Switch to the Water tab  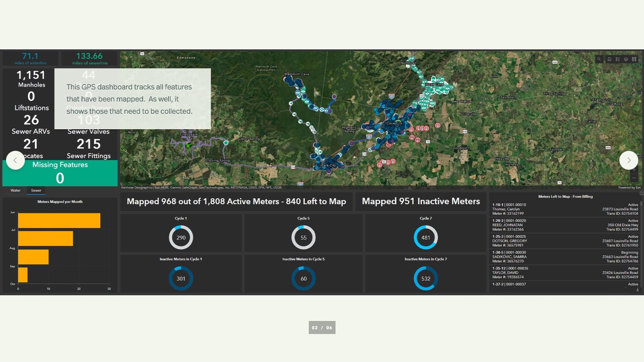coord(15,190)
